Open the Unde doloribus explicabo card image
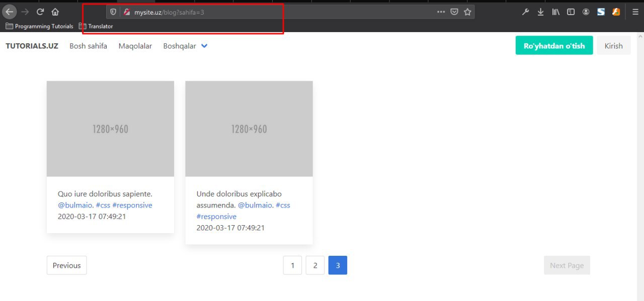644x301 pixels. coord(249,129)
